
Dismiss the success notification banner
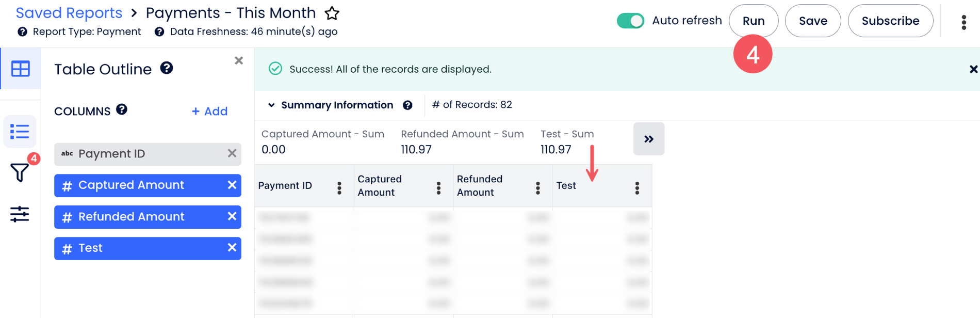pyautogui.click(x=973, y=69)
